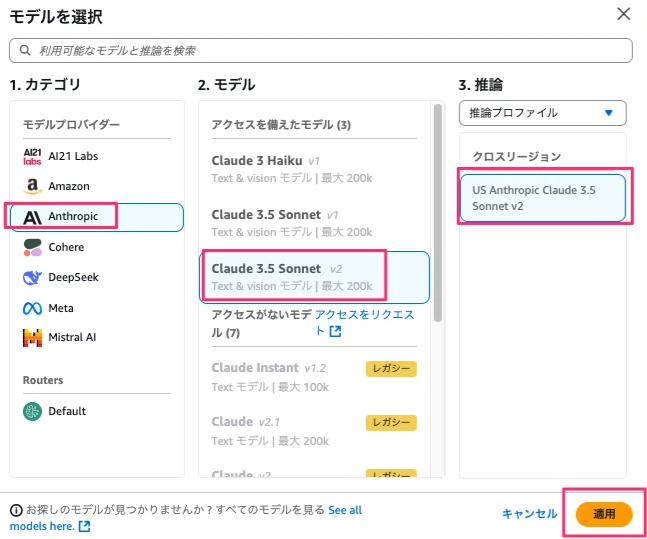
Task: Open the アクセスをリクエスト link
Action: 364,323
